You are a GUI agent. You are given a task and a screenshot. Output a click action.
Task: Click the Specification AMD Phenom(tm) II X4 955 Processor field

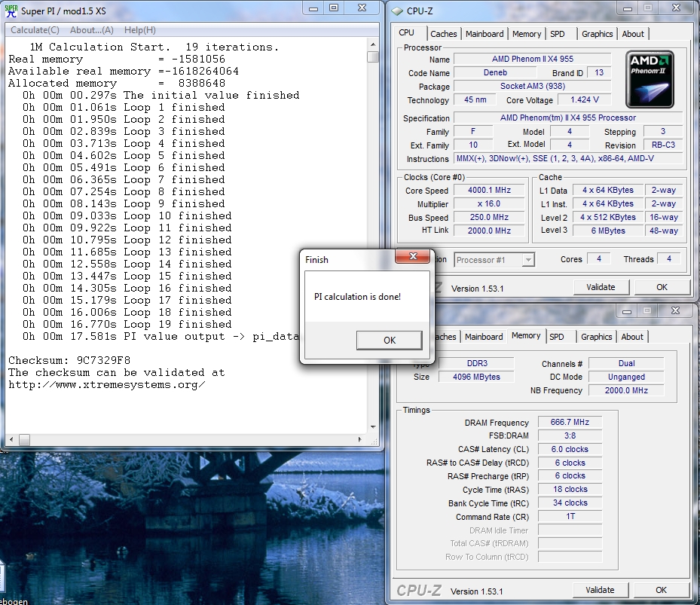point(568,118)
